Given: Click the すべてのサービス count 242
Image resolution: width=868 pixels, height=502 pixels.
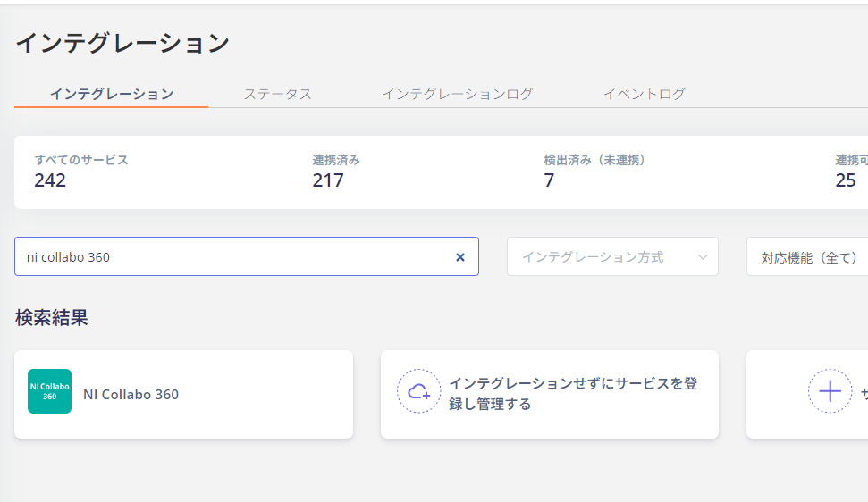Looking at the screenshot, I should [x=50, y=180].
